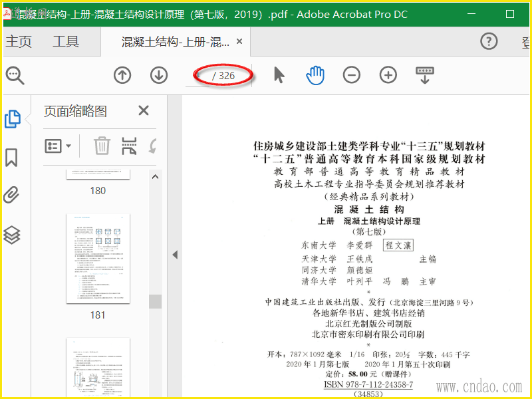Open the help question mark menu

489,41
